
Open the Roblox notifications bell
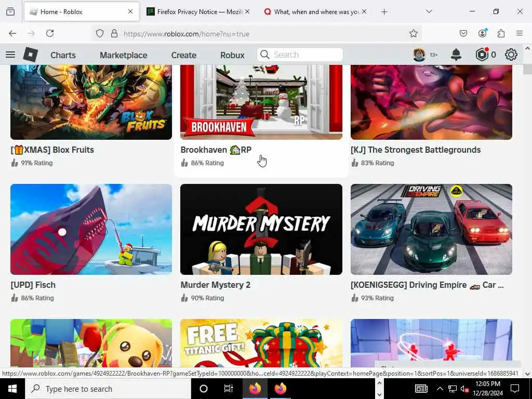[x=456, y=55]
